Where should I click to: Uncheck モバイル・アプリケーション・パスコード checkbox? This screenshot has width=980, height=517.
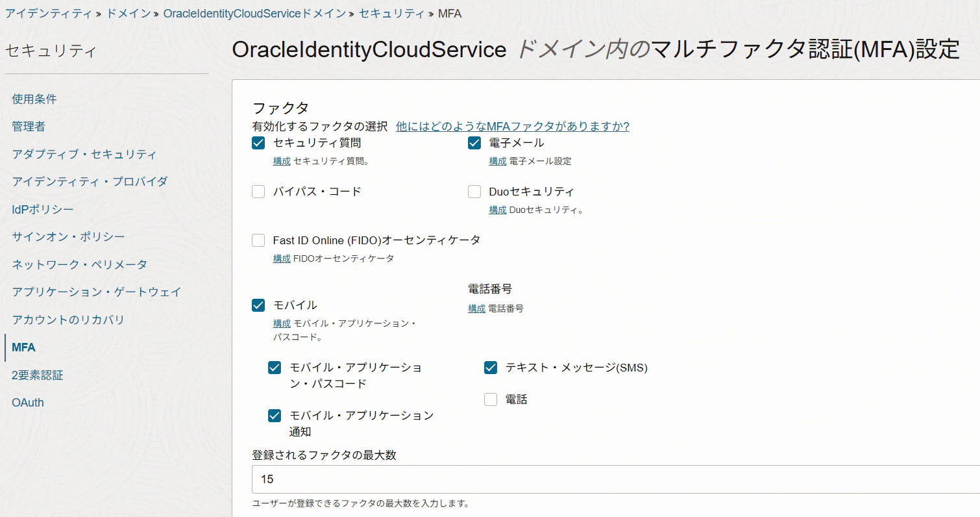click(275, 368)
